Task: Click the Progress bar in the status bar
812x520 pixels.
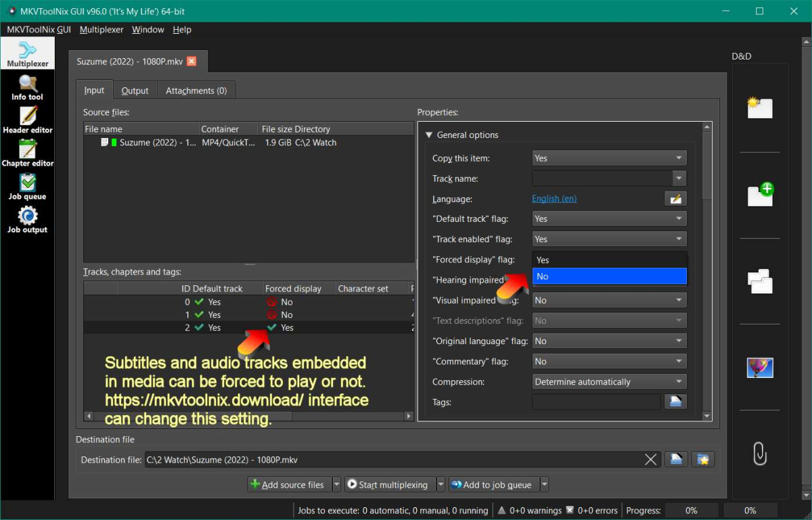Action: (692, 511)
